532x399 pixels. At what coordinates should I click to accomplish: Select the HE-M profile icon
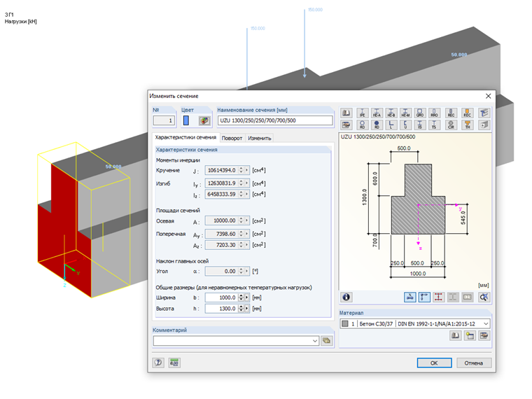[405, 113]
